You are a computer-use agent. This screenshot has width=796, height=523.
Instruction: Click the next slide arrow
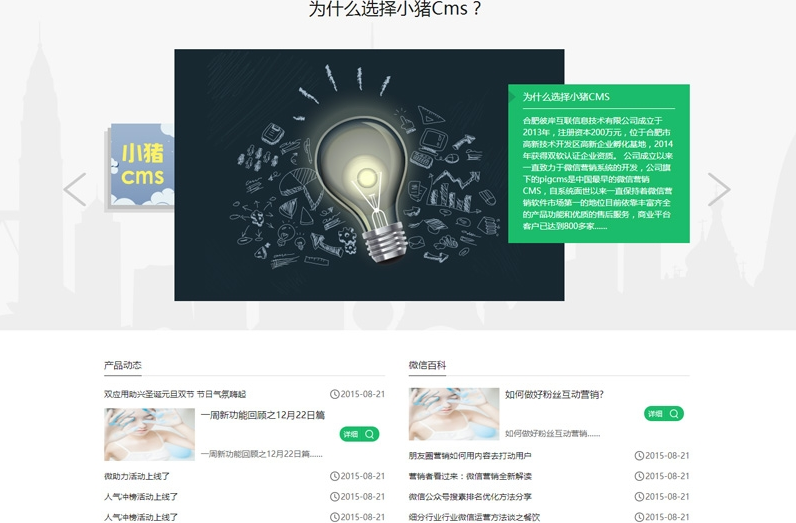click(x=719, y=189)
